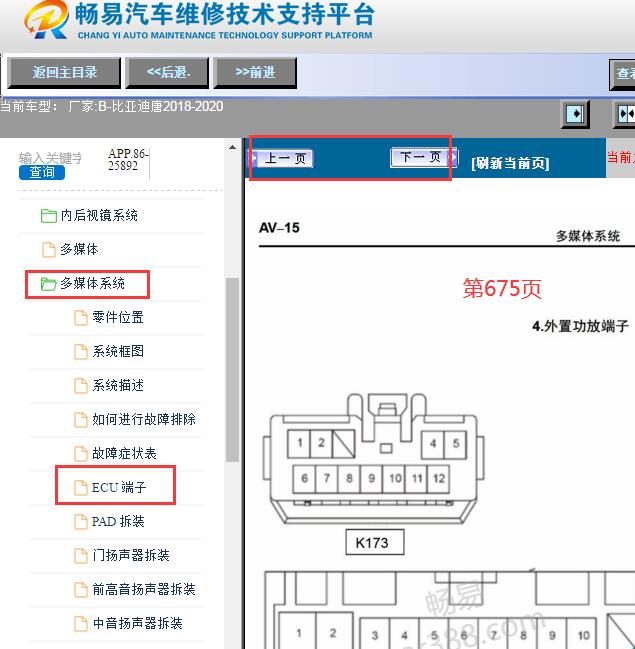
Task: Click the document icon beside 系统描述
Action: pos(81,386)
